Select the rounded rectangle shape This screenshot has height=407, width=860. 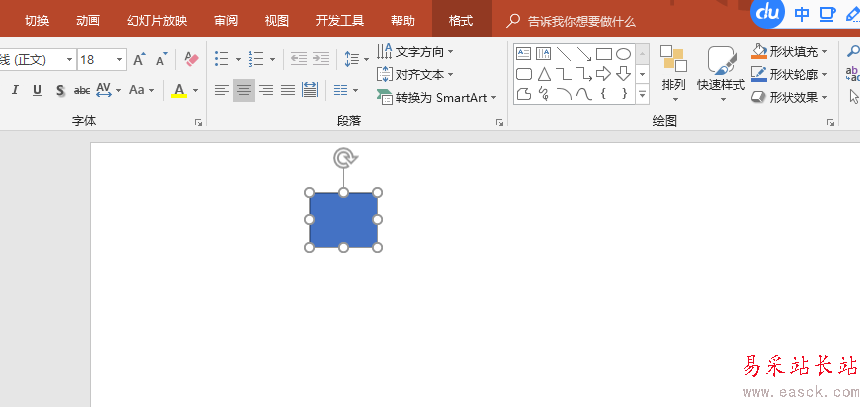click(524, 74)
